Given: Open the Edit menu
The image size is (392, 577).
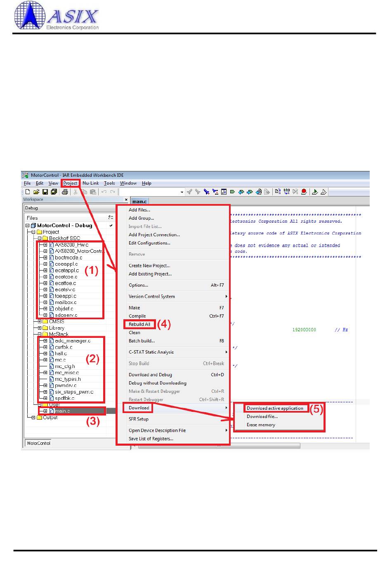Looking at the screenshot, I should [x=40, y=183].
